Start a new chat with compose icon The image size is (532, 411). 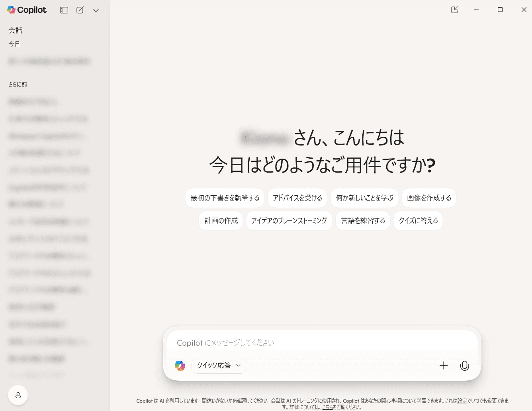[x=80, y=10]
